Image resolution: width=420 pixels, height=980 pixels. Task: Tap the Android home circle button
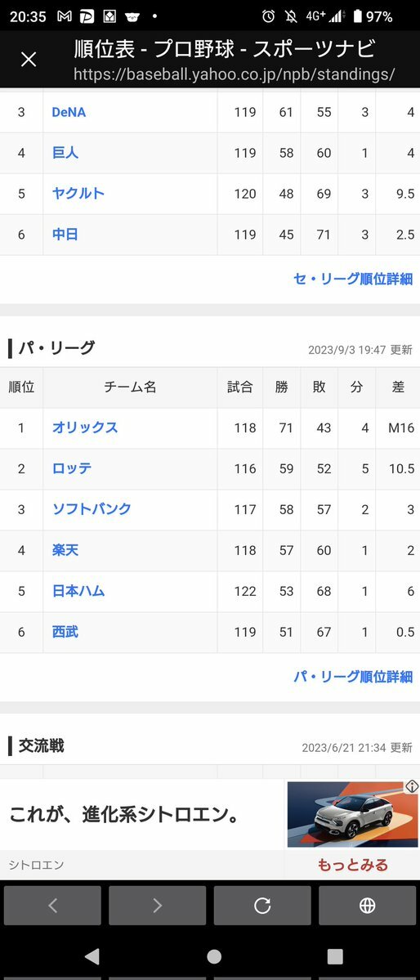pos(214,956)
